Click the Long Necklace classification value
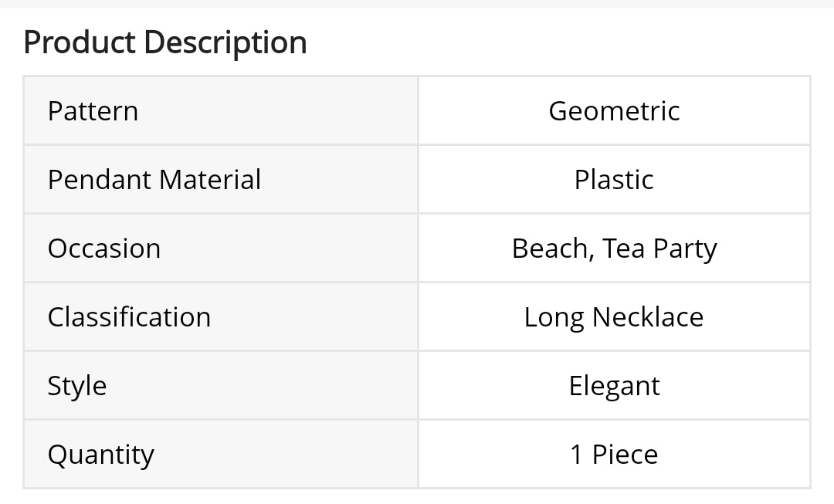The height and width of the screenshot is (504, 834). (x=614, y=317)
